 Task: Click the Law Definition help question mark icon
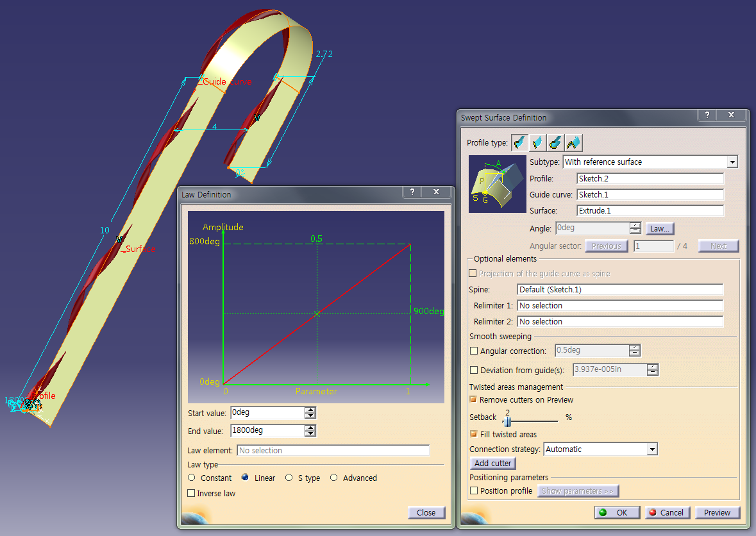(412, 192)
